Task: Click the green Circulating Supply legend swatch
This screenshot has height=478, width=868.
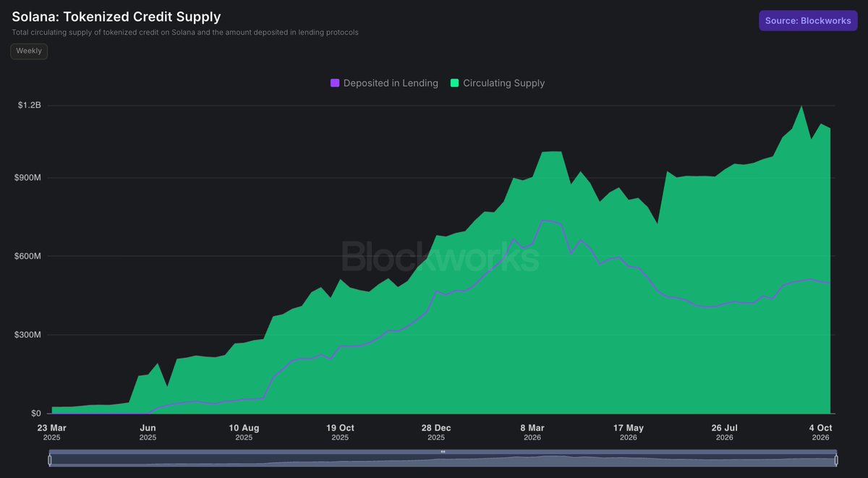Action: tap(454, 83)
